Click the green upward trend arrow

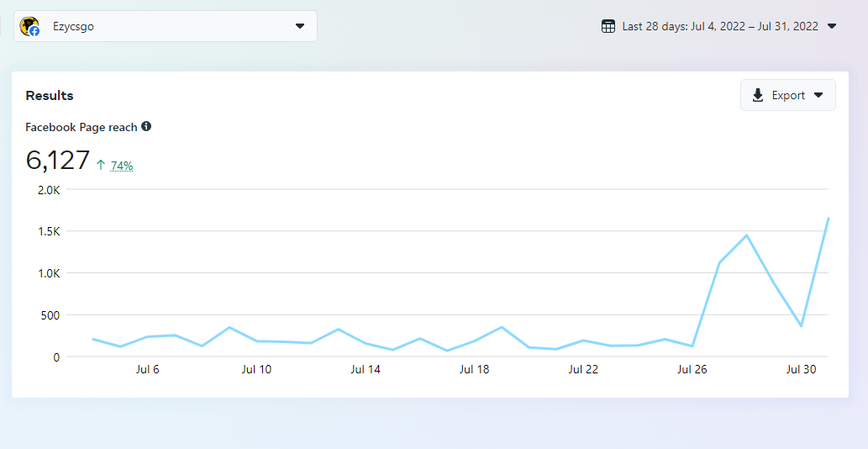pos(101,166)
